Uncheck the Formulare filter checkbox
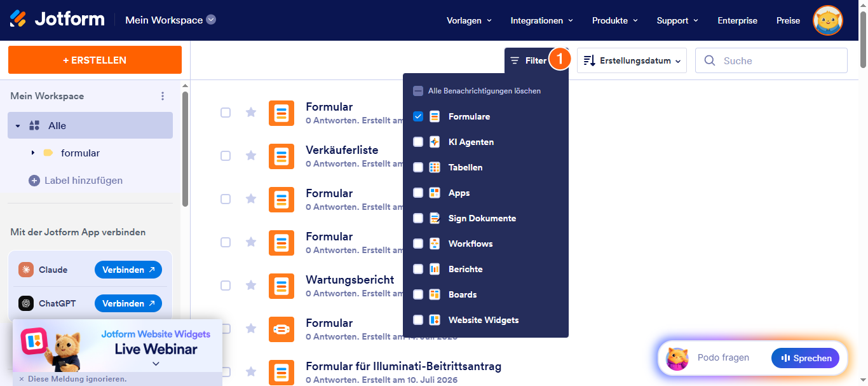The width and height of the screenshot is (868, 386). click(x=418, y=116)
